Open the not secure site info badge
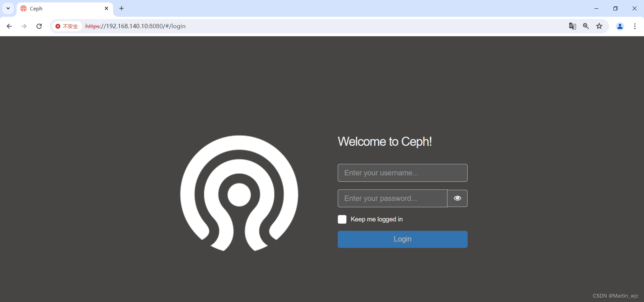 [67, 26]
